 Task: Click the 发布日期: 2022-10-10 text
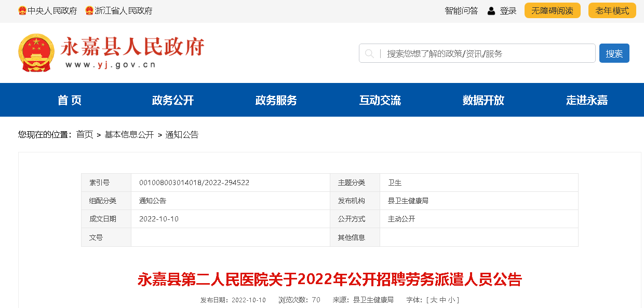point(233,300)
